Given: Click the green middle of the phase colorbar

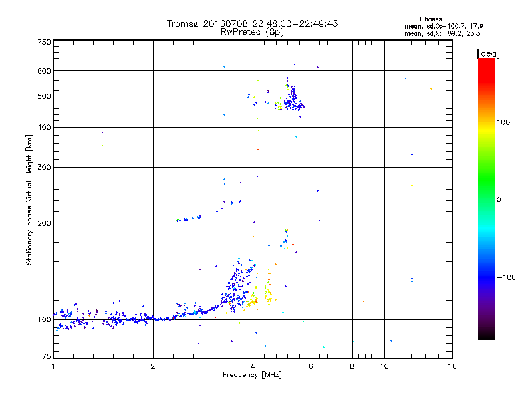Looking at the screenshot, I should (487, 180).
